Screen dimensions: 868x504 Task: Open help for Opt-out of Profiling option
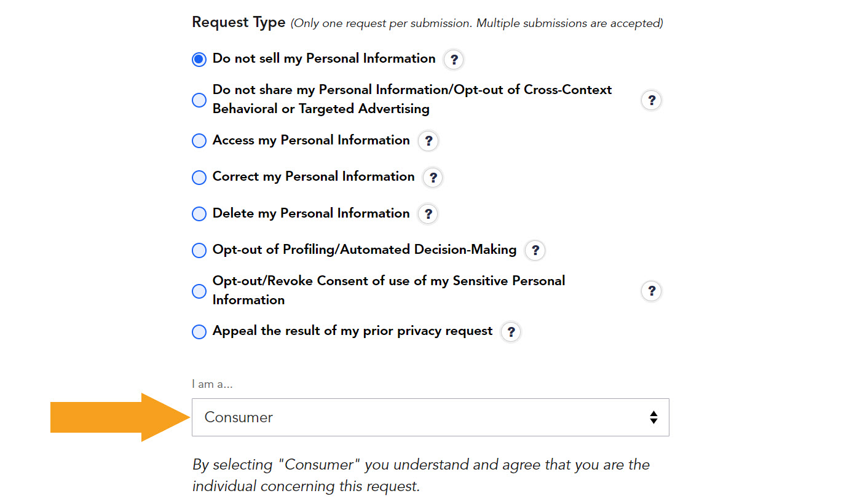(535, 250)
